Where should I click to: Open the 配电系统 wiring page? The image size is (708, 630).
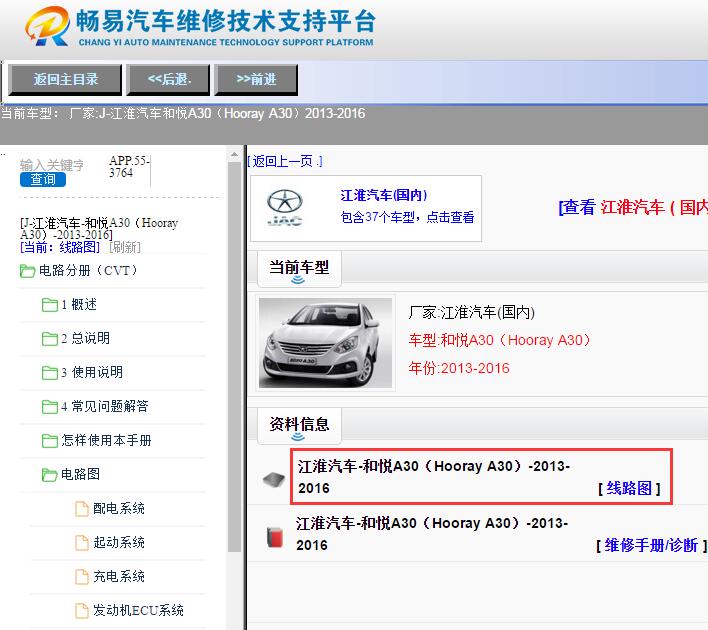coord(119,508)
